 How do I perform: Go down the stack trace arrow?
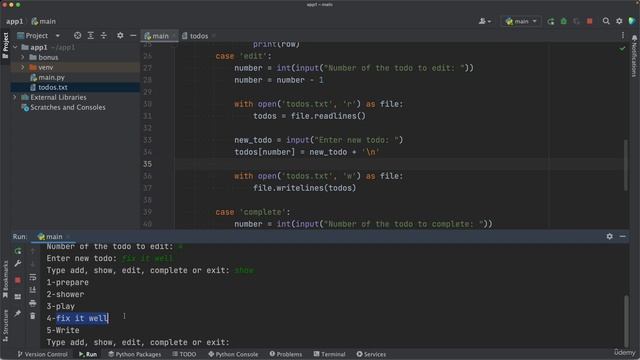(x=33, y=264)
